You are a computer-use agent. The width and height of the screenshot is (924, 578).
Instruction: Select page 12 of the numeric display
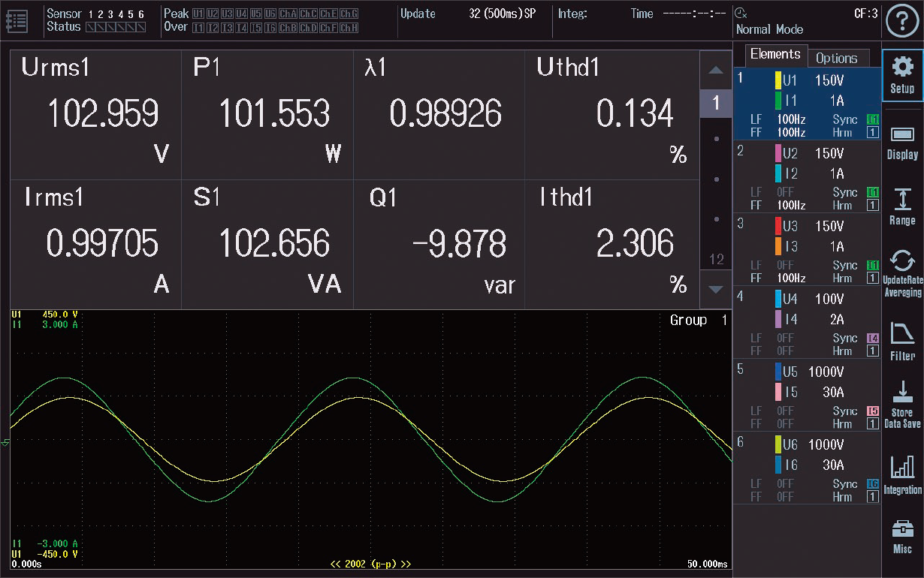pyautogui.click(x=715, y=259)
